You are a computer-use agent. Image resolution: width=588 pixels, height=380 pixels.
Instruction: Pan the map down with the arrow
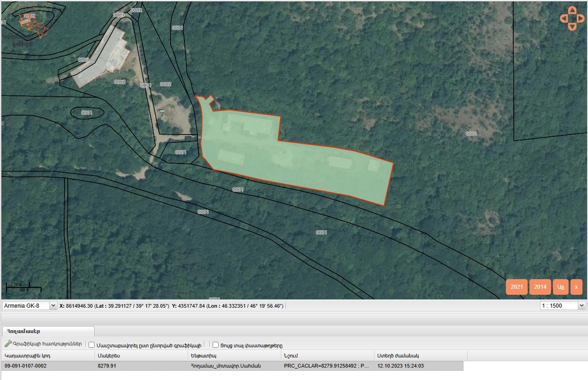pos(572,27)
